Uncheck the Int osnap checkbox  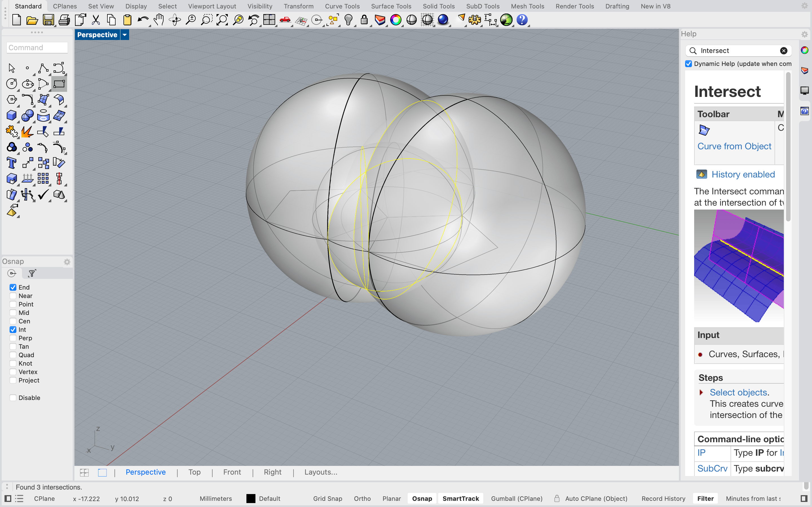tap(13, 330)
